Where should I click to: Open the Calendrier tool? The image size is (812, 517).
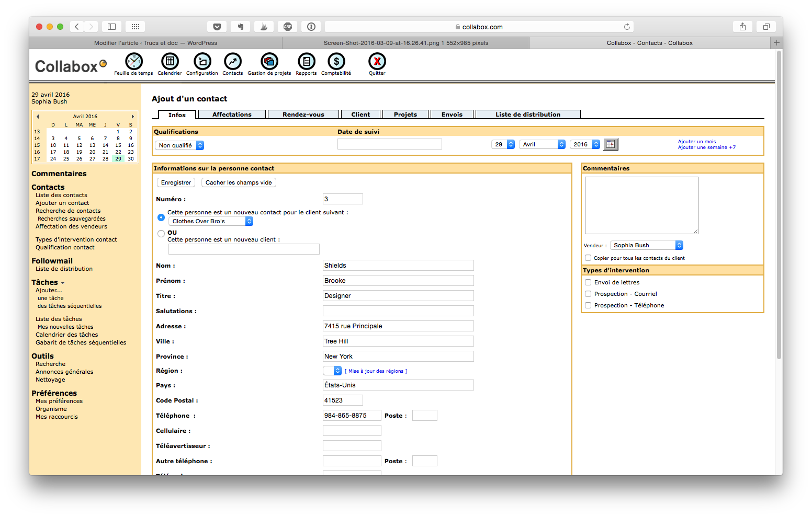click(170, 62)
